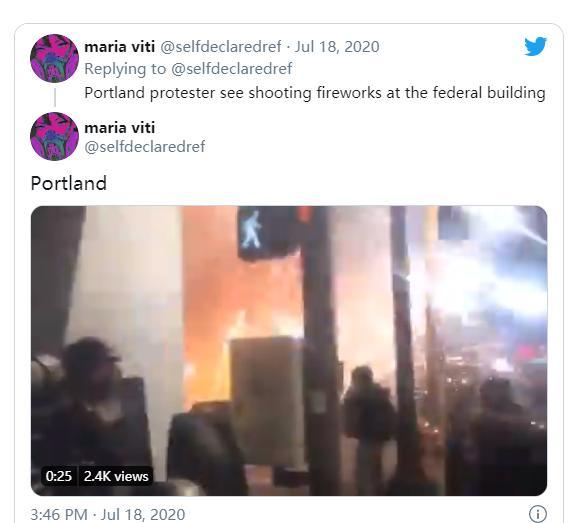Click maria viti avatar on the reply tweet
Viewport: 574px width, 523px height.
pos(55,59)
